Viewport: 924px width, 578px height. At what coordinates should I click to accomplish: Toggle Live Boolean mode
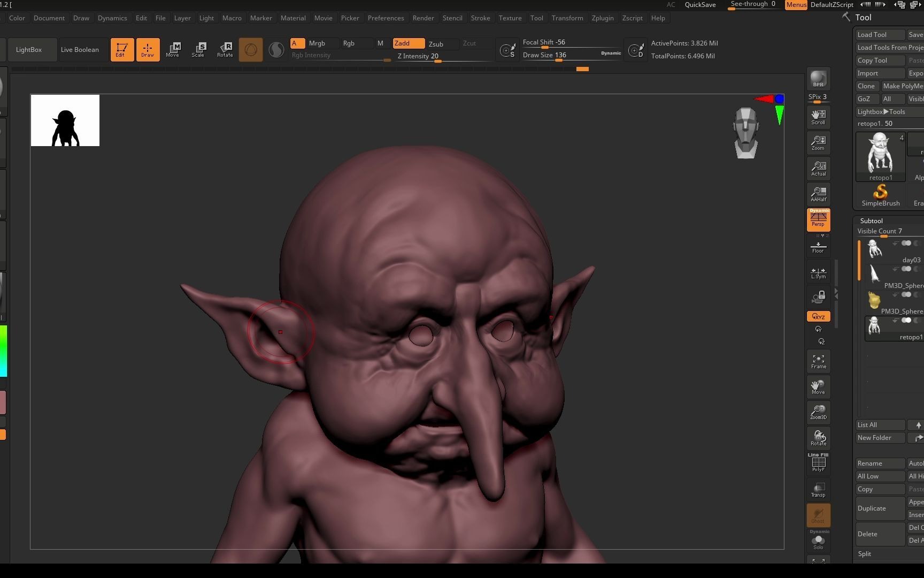coord(80,50)
